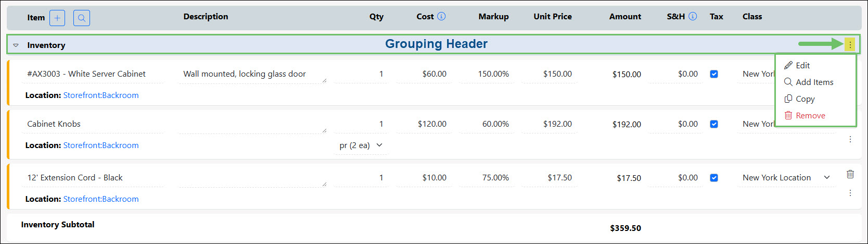Click the #AX3003 - White Server Cabinet item field
The width and height of the screenshot is (868, 244).
(x=93, y=74)
